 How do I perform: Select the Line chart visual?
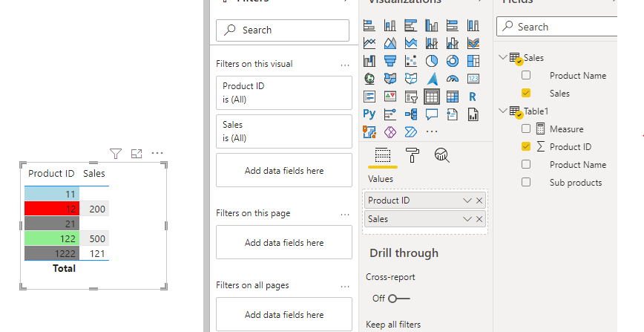click(x=369, y=43)
